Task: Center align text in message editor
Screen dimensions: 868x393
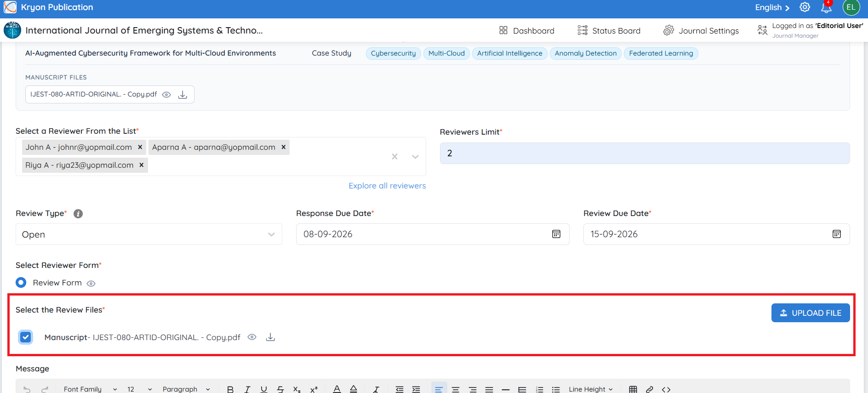Action: (x=456, y=389)
